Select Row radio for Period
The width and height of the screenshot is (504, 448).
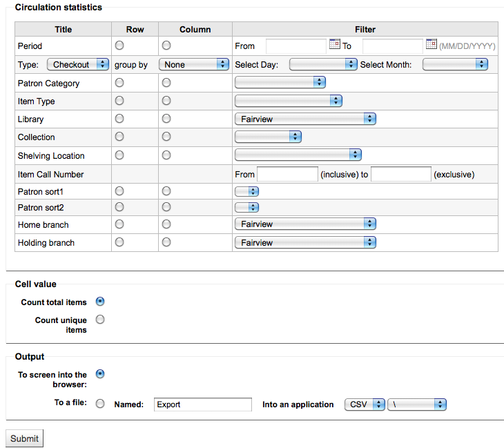pyautogui.click(x=119, y=46)
